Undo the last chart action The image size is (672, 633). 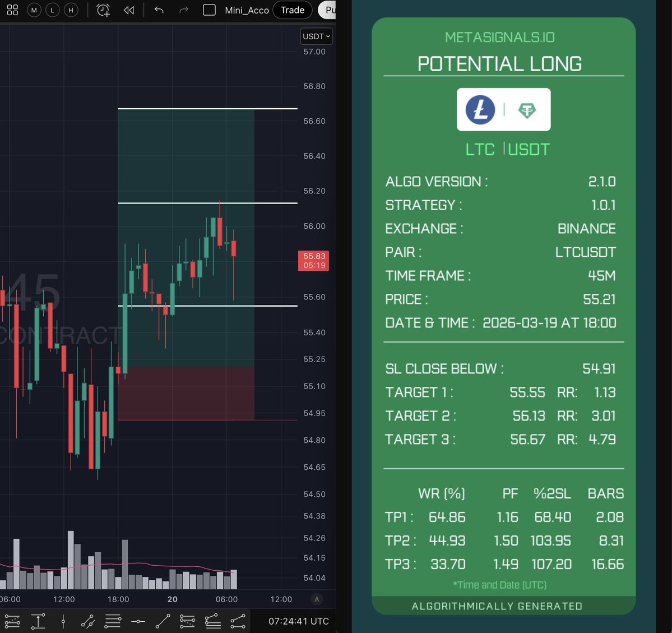(x=159, y=10)
